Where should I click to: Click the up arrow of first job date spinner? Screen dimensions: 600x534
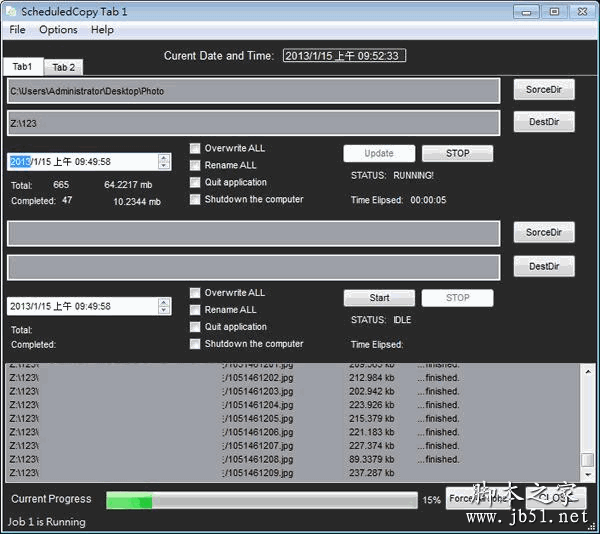(164, 158)
